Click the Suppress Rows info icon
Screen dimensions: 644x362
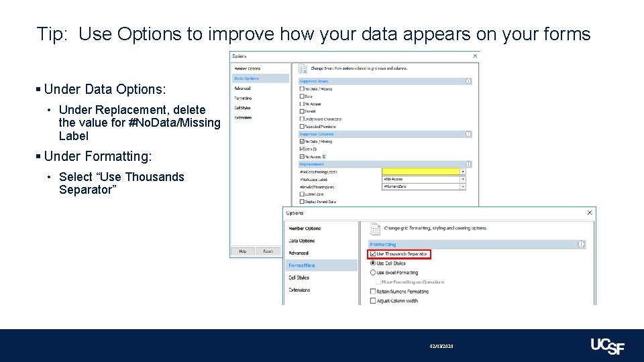(468, 81)
